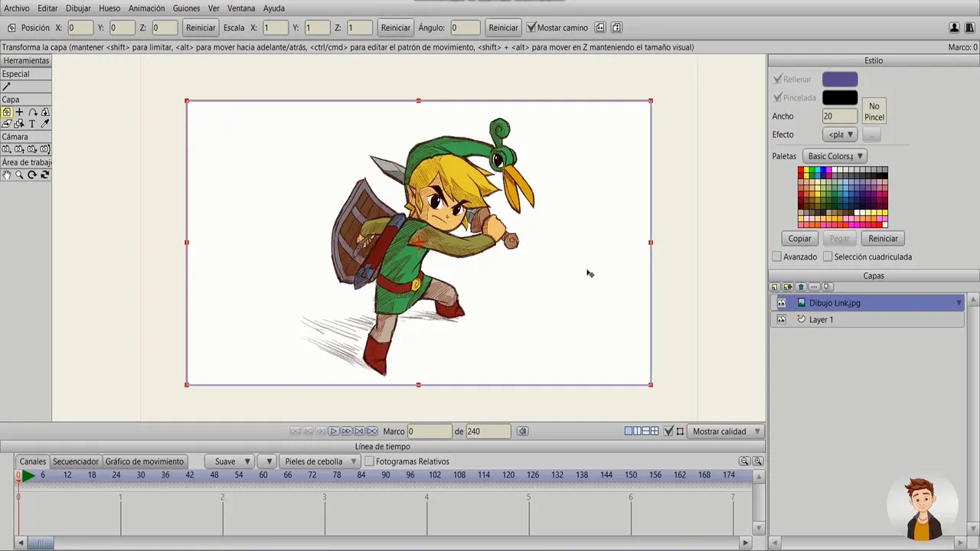This screenshot has width=980, height=551.
Task: Click the flip horizontal icon after Mostar camino
Action: [600, 28]
